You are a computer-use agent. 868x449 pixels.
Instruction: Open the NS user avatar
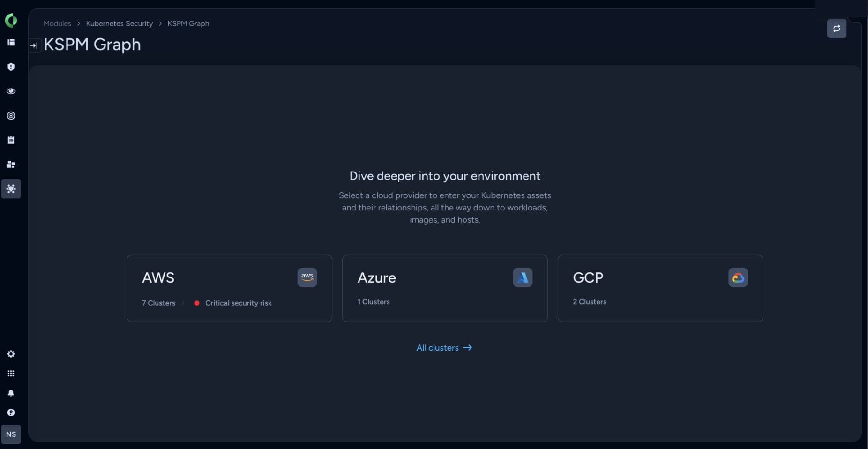11,434
